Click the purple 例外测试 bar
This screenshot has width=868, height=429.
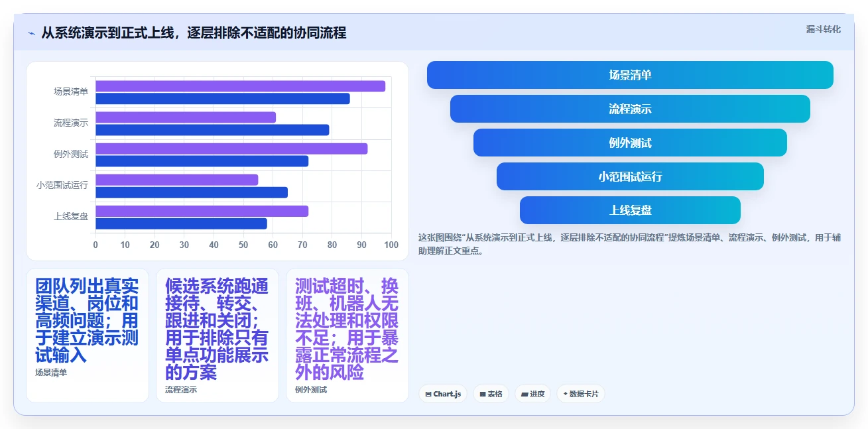click(231, 149)
